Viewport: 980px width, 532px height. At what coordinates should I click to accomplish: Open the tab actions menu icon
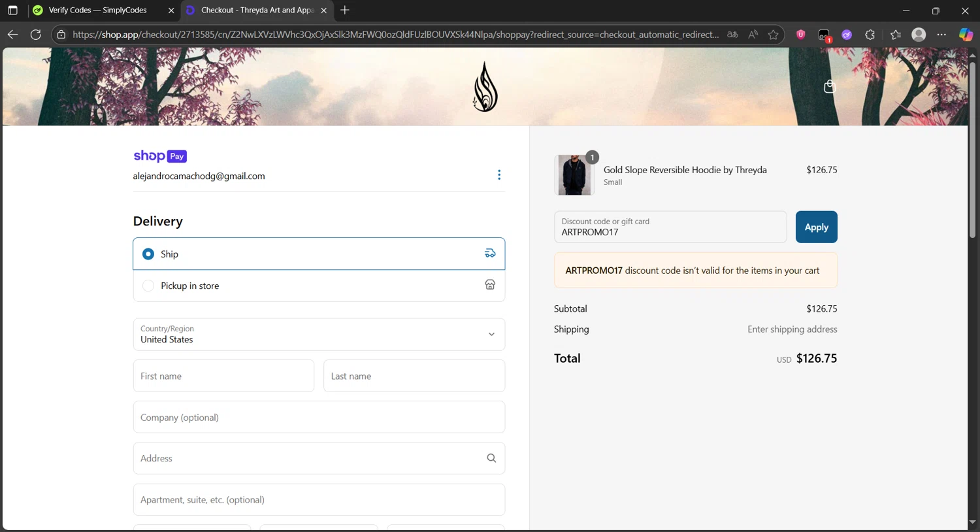tap(12, 10)
